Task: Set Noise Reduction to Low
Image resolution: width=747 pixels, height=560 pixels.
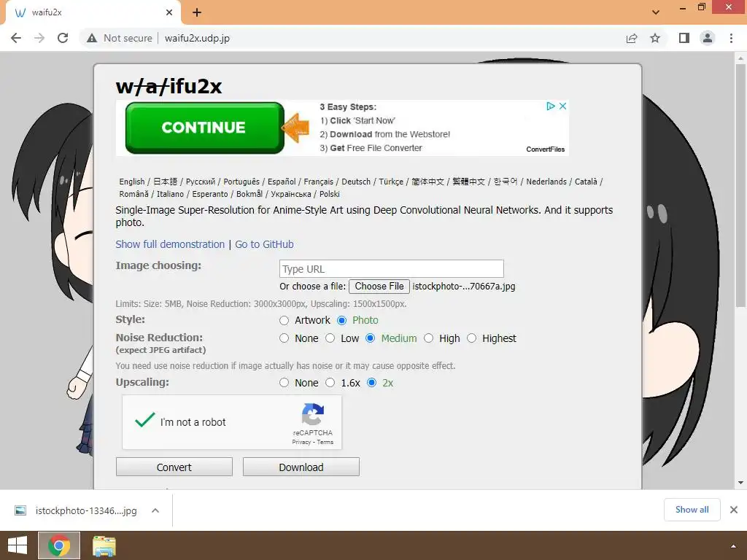Action: point(330,338)
